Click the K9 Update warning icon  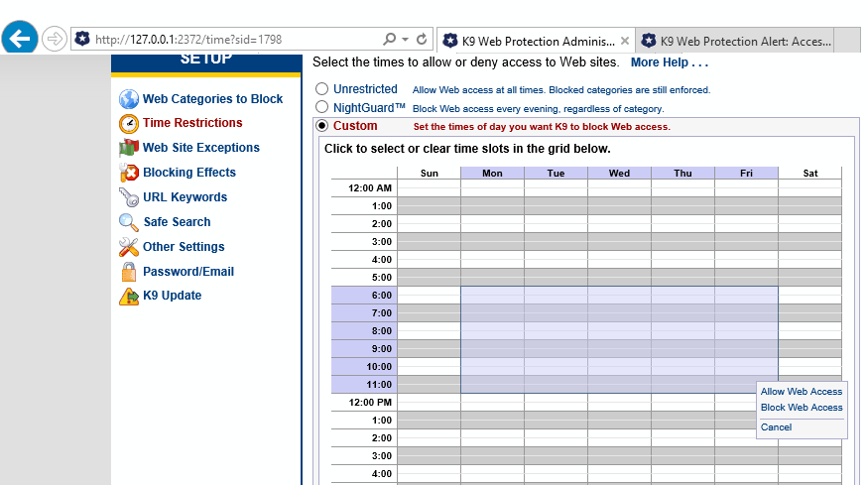pos(128,297)
